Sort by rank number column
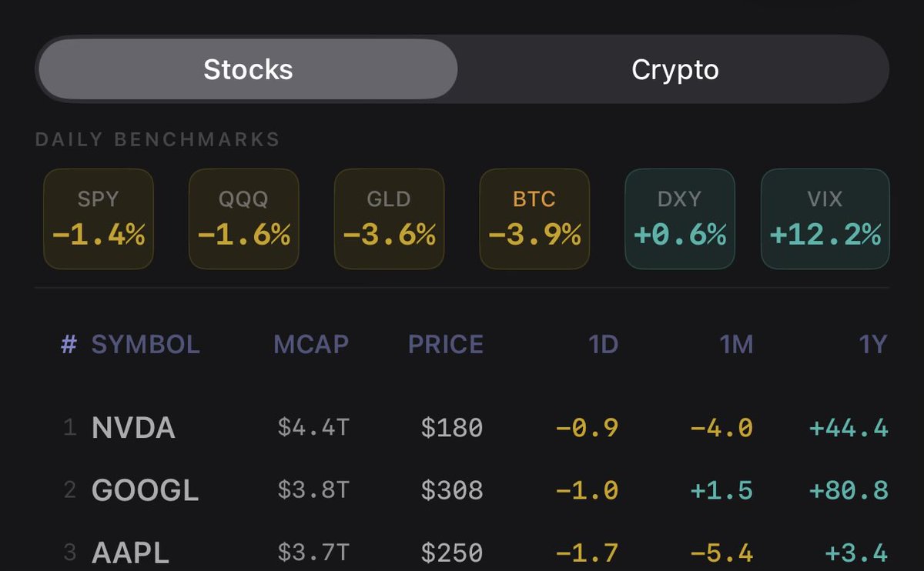 (x=69, y=345)
